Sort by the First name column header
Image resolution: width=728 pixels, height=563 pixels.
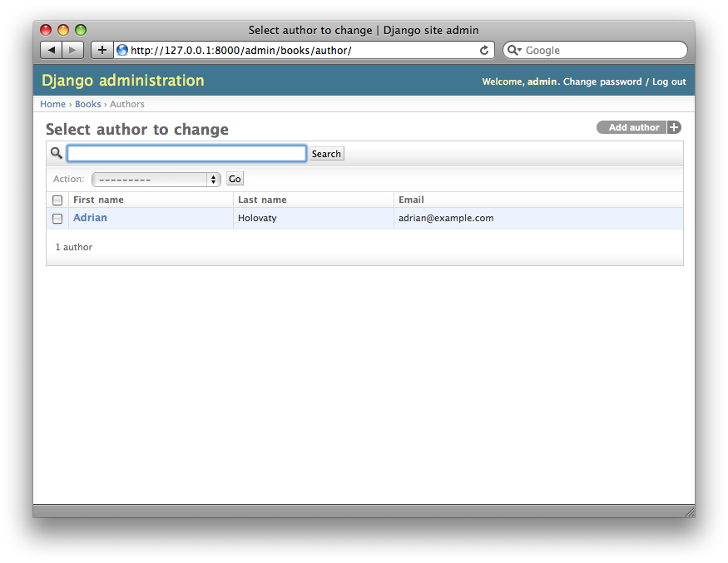98,200
